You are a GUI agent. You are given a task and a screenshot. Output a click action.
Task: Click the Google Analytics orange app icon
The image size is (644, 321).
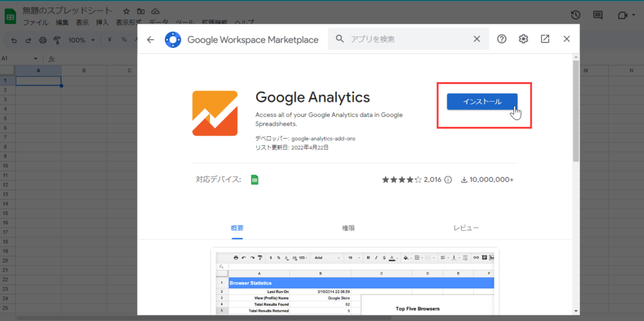point(215,113)
